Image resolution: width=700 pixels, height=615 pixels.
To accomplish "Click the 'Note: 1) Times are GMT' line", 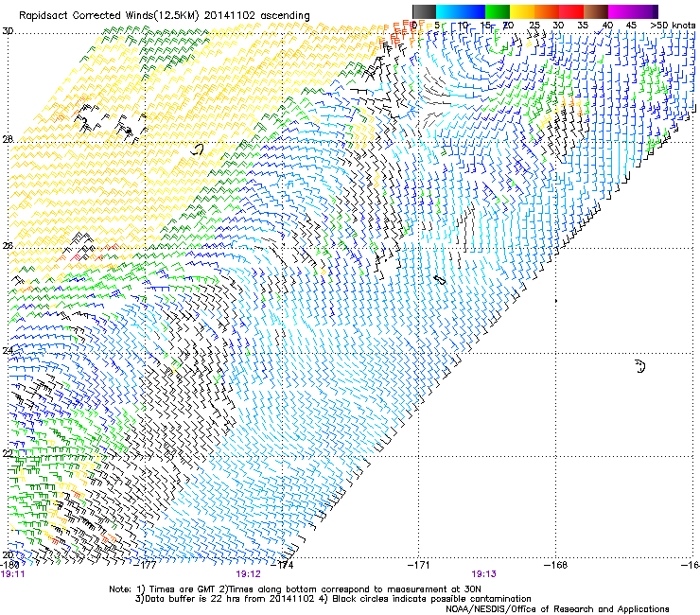I will pos(295,589).
